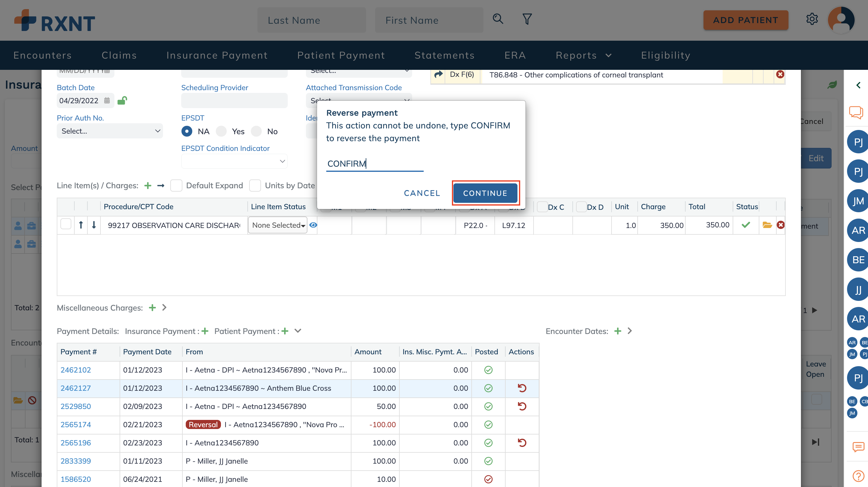Open Insurance Payment tab

217,55
